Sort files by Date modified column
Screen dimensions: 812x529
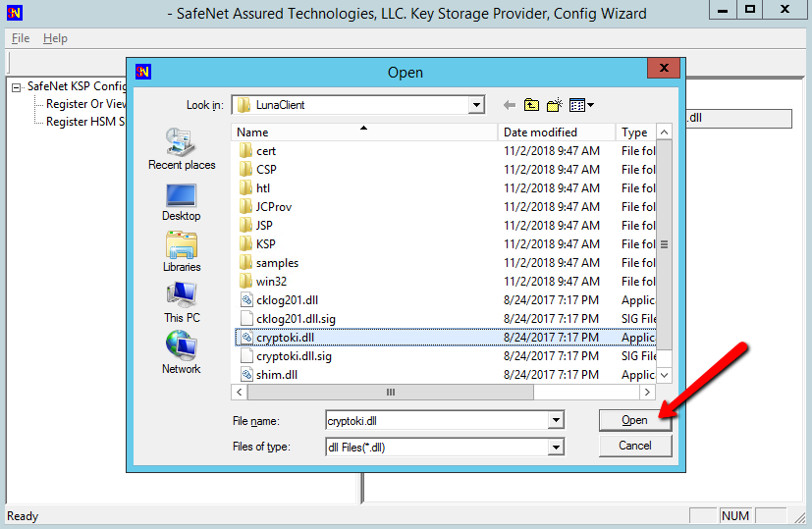click(540, 132)
